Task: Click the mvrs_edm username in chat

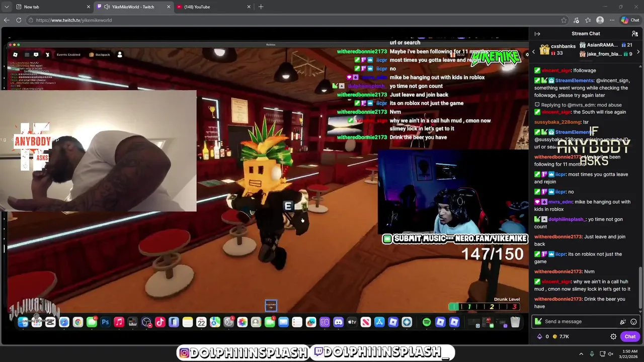Action: tap(560, 202)
